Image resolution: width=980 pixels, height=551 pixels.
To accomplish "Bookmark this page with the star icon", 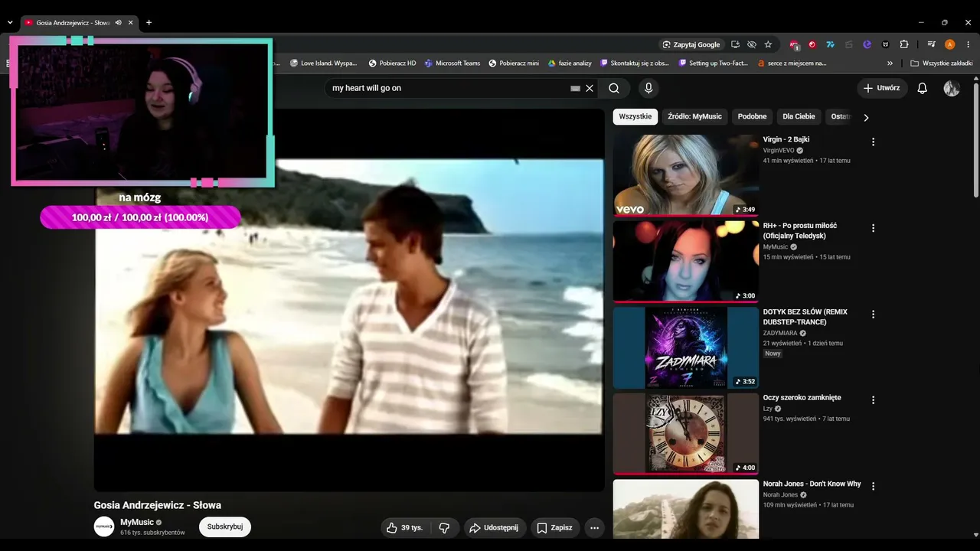I will (768, 44).
